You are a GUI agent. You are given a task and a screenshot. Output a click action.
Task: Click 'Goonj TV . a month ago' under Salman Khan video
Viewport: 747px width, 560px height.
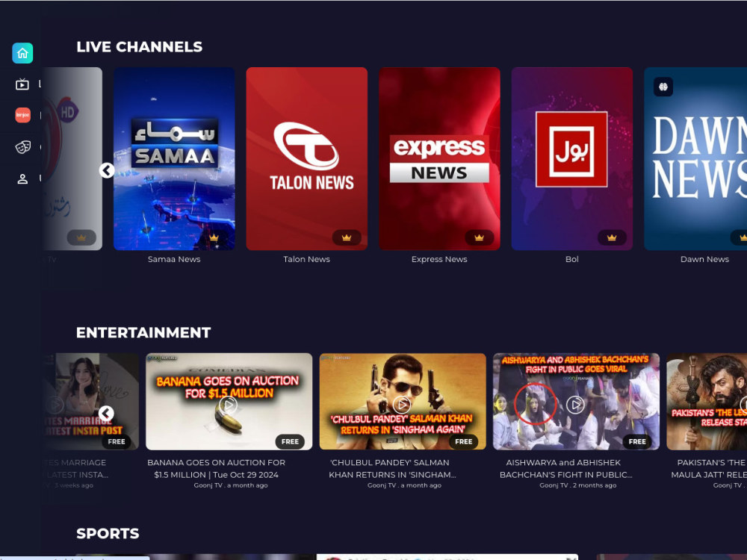pyautogui.click(x=404, y=485)
